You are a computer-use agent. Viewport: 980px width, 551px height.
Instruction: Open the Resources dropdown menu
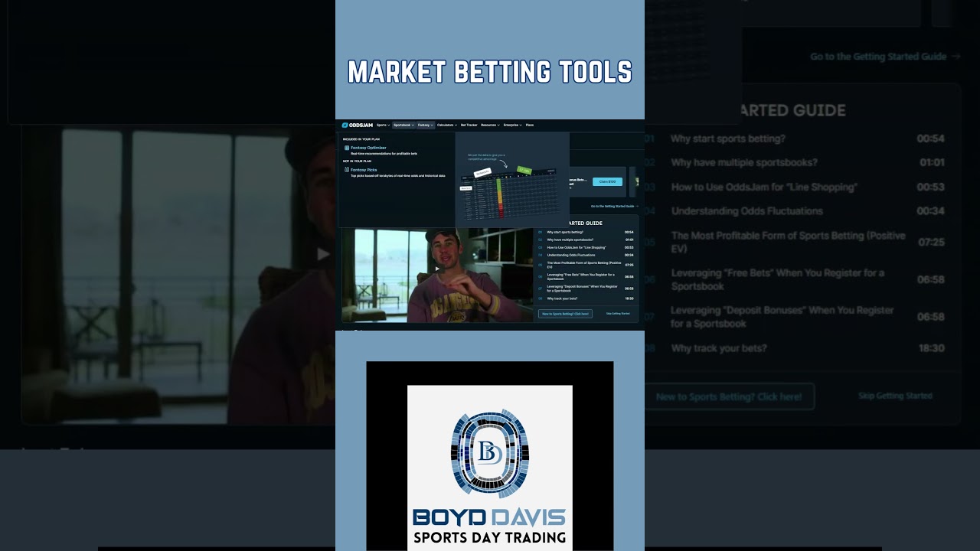pos(490,125)
